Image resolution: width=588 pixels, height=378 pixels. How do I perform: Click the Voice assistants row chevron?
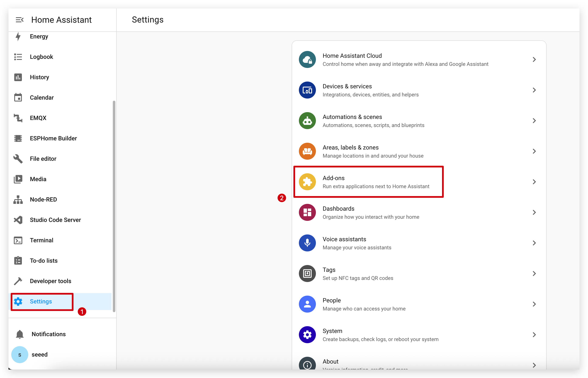point(534,243)
